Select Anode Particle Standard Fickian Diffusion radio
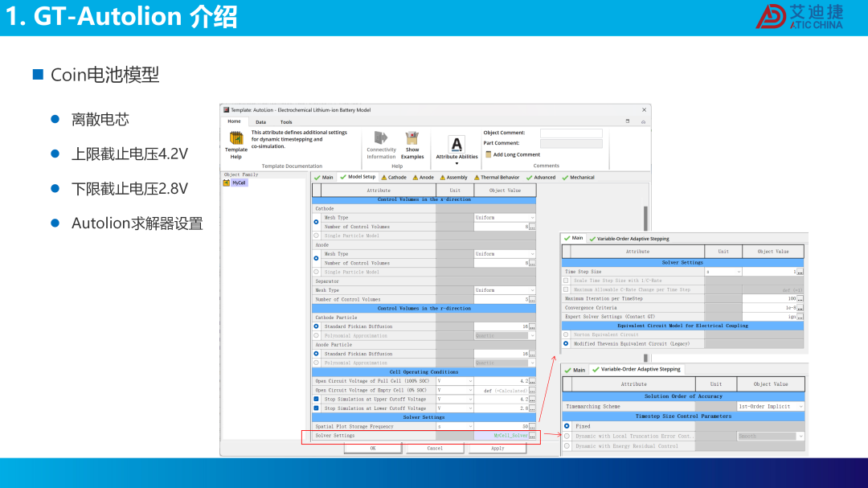 point(316,354)
